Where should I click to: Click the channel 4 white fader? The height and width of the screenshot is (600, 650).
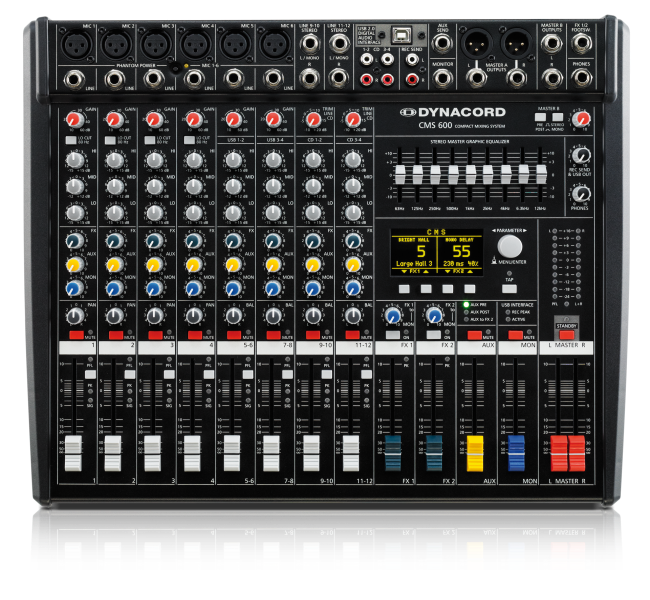pos(192,453)
